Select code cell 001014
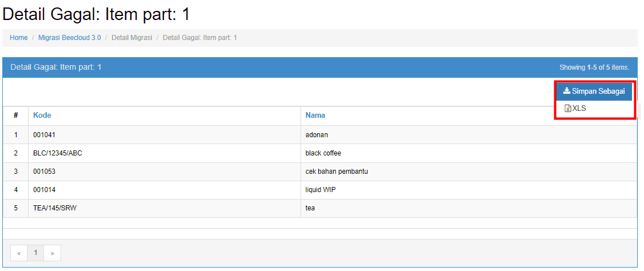The width and height of the screenshot is (644, 271). (x=165, y=190)
